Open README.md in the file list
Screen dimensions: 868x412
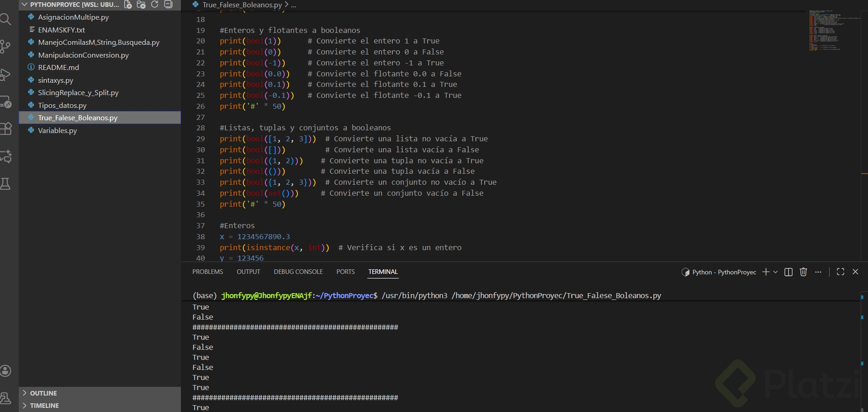[58, 67]
